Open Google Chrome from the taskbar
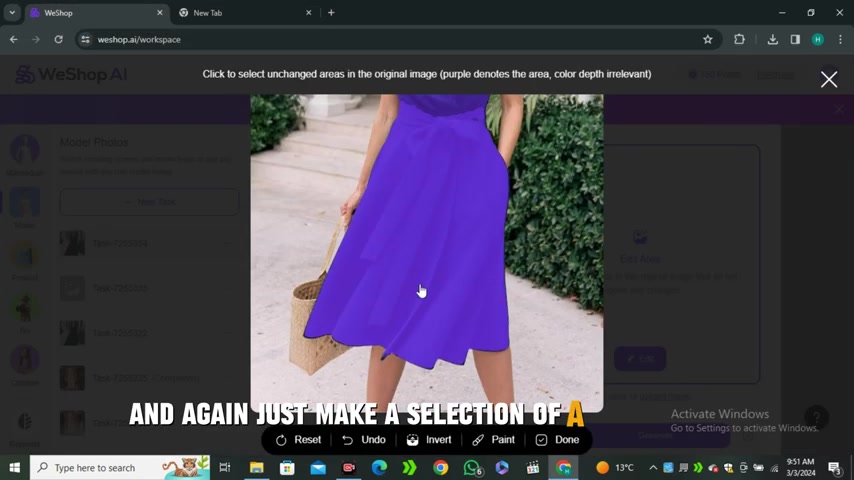Screen dimensions: 854x480 click(441, 467)
